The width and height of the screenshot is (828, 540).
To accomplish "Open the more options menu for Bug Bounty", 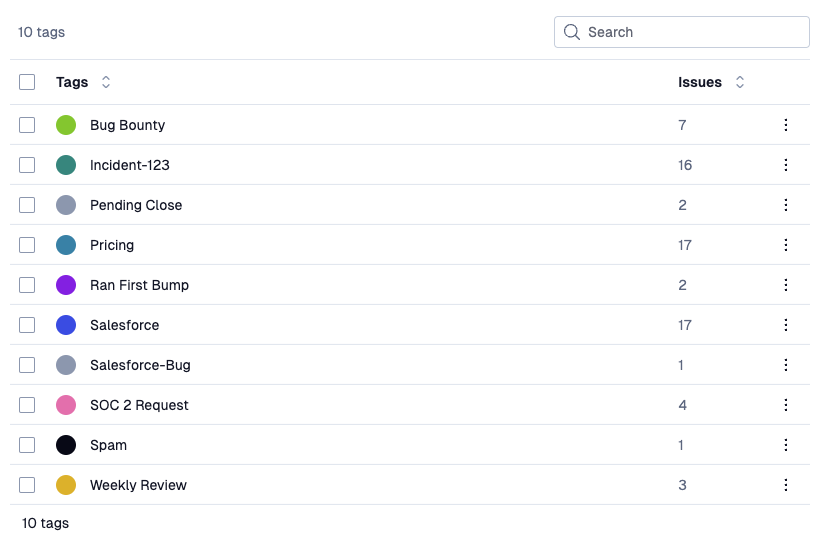I will (x=786, y=125).
